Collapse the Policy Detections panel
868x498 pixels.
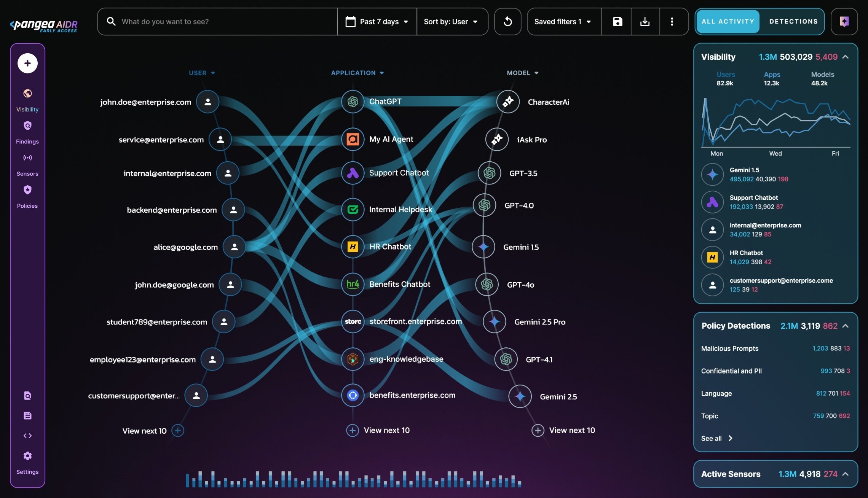coord(846,326)
